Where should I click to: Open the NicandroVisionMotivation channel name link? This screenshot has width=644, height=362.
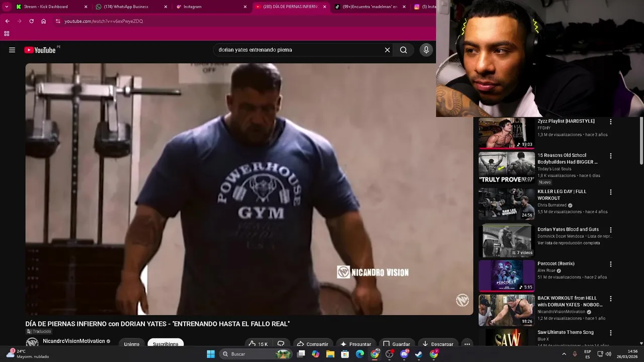pyautogui.click(x=74, y=341)
